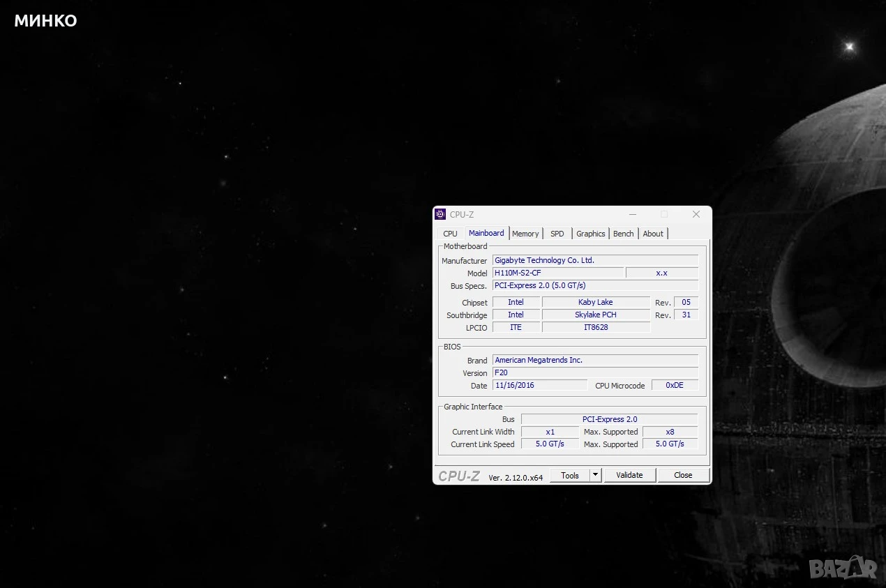This screenshot has height=588, width=886.
Task: Click the Current Link Speed 5.0 GT/s value
Action: coord(550,444)
